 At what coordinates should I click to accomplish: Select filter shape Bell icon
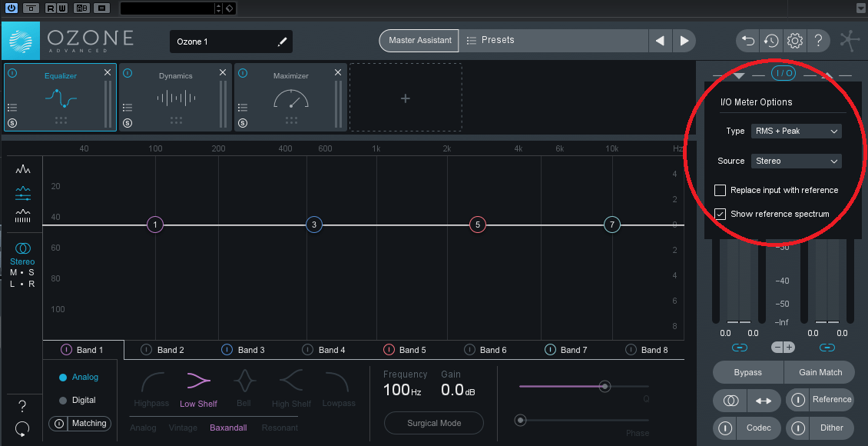[244, 381]
